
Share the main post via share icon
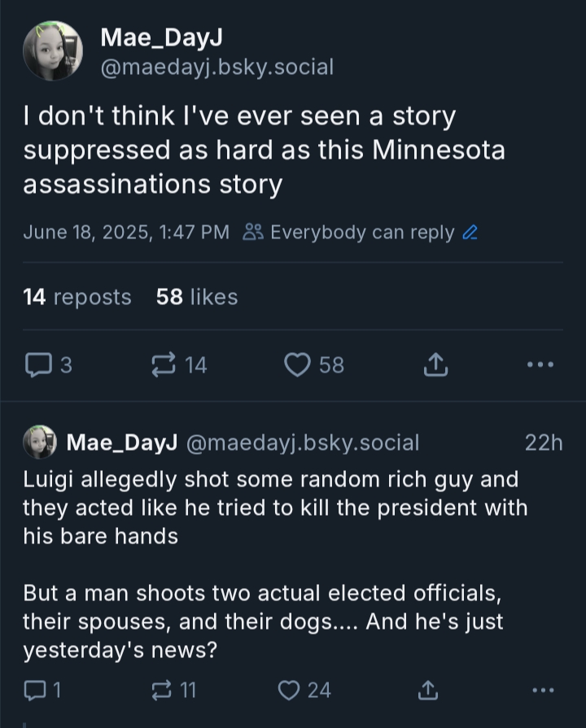click(435, 365)
